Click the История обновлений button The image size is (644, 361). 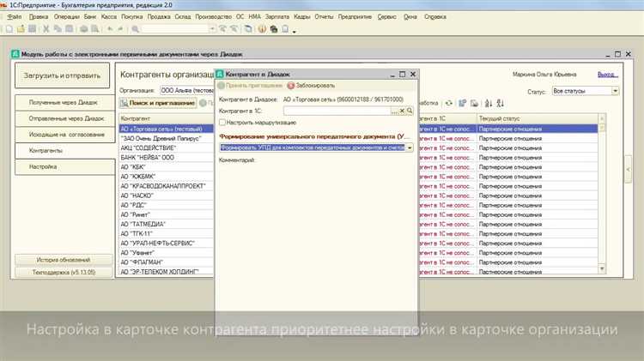click(64, 260)
